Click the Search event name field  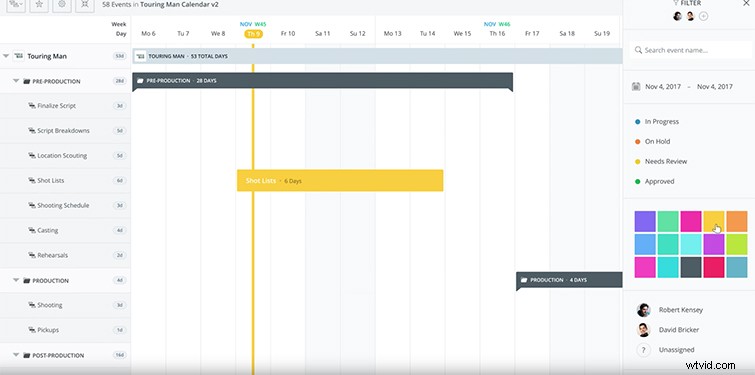click(690, 50)
